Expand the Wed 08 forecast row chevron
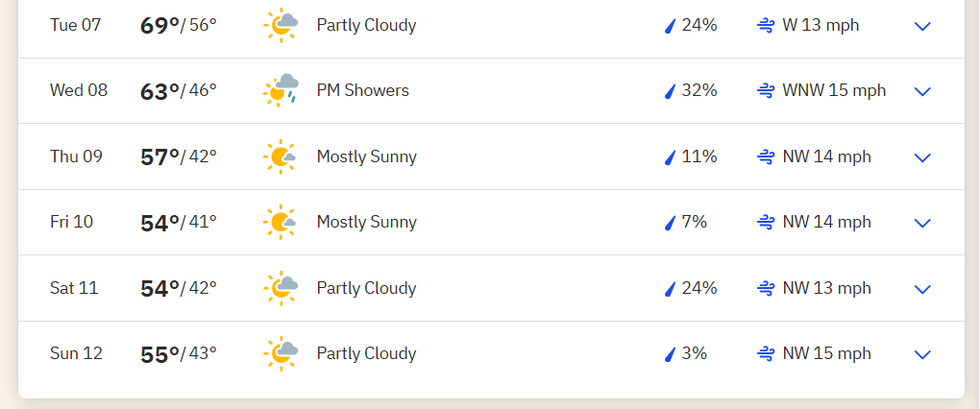The height and width of the screenshot is (409, 980). [x=922, y=92]
